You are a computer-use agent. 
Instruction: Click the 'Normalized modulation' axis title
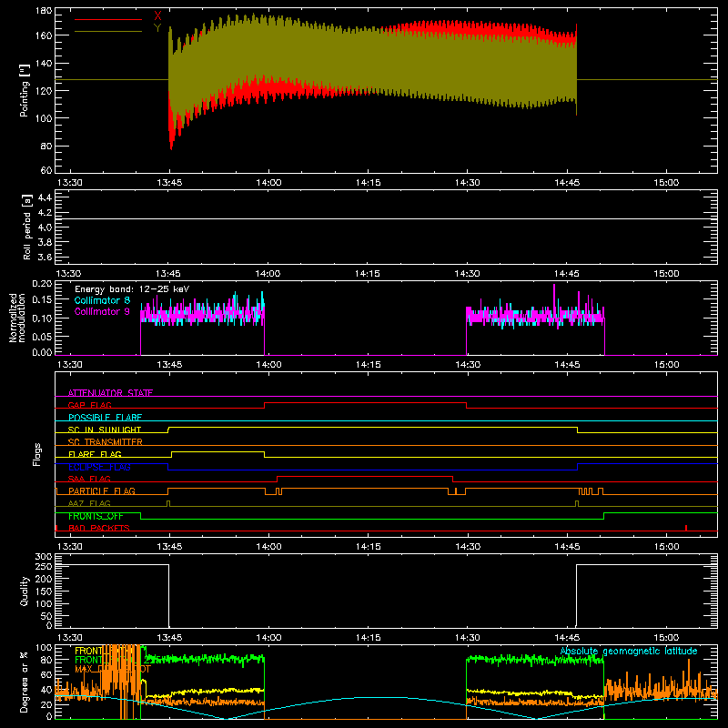click(x=17, y=318)
